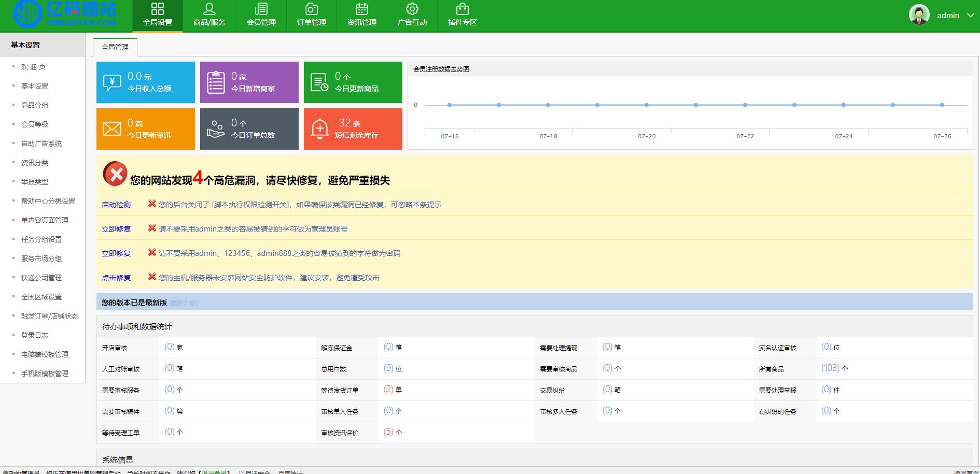Click the 07-20 data point on chart
This screenshot has height=474, width=980.
[x=646, y=105]
